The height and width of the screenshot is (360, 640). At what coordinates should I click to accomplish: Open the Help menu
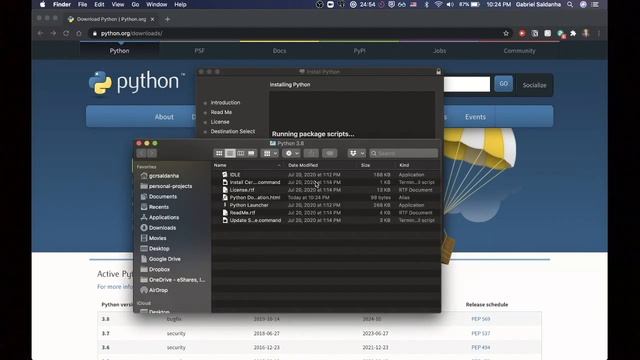(180, 4)
